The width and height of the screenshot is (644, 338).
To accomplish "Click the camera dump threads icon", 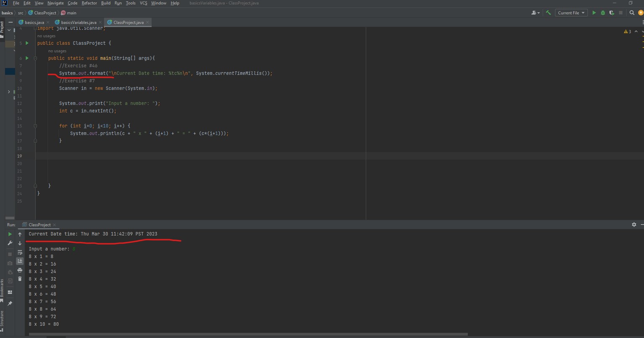I will 10,263.
